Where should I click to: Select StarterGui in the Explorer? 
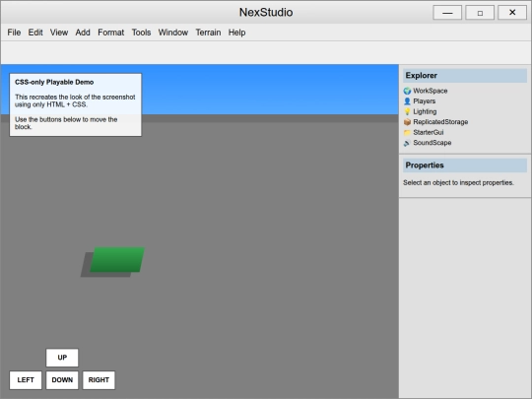[429, 132]
